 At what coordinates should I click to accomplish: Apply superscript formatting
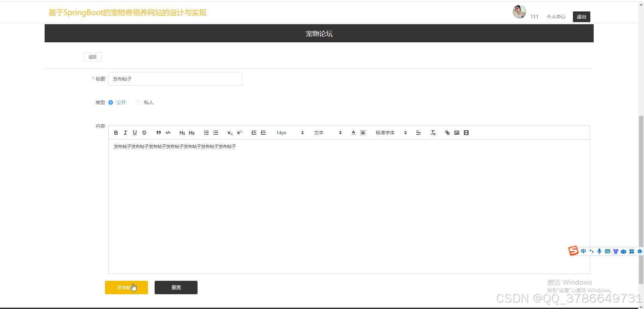(239, 133)
